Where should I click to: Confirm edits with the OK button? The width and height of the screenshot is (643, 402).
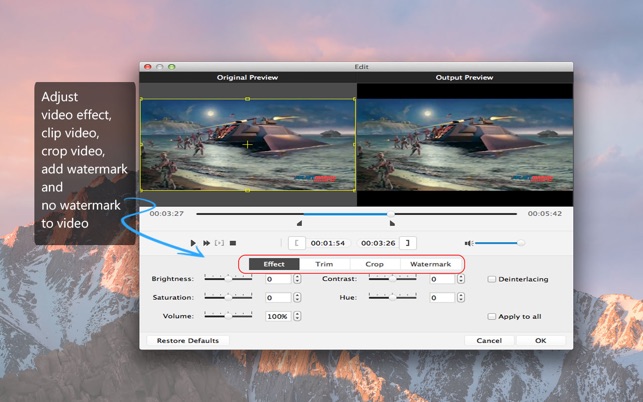[540, 340]
